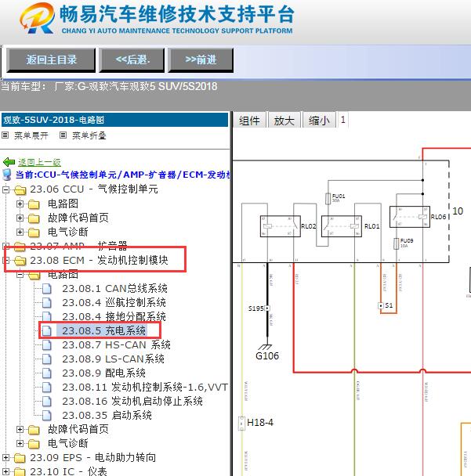Open 23.08.16 发动机启动停止系统
The height and width of the screenshot is (476, 471).
(132, 401)
